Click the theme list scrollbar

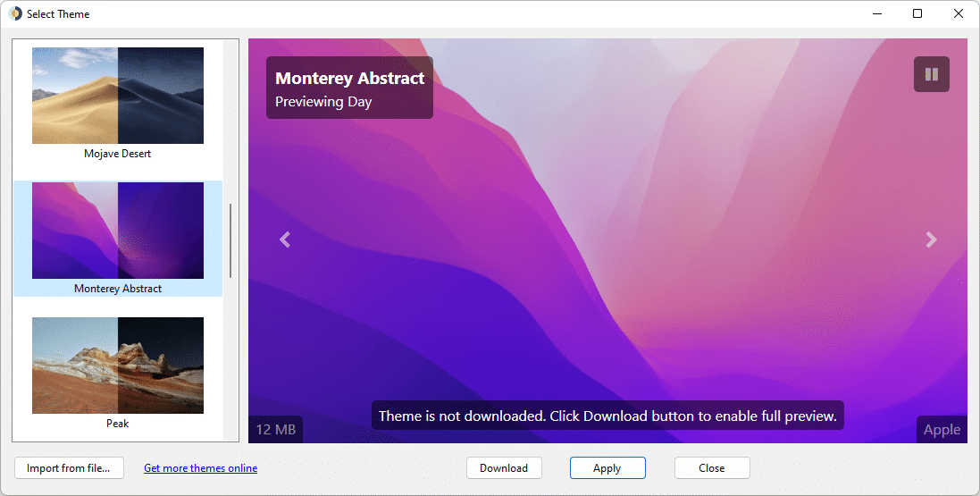pos(230,240)
